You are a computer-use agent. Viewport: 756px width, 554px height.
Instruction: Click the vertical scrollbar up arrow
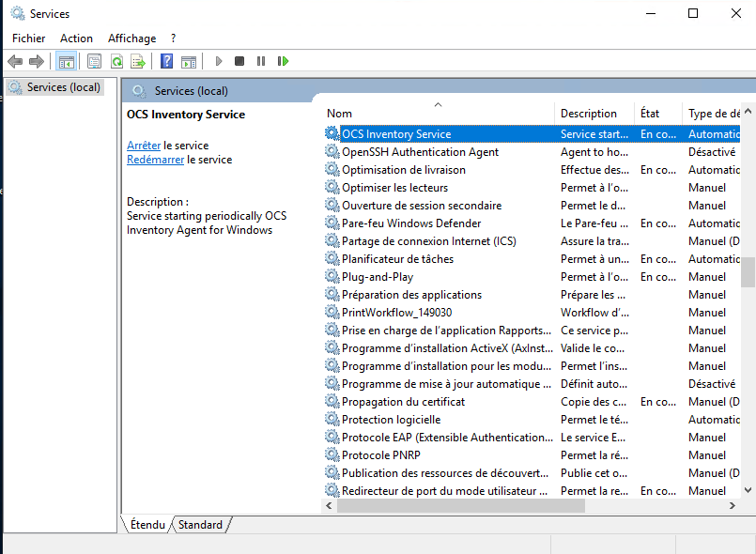pos(748,111)
